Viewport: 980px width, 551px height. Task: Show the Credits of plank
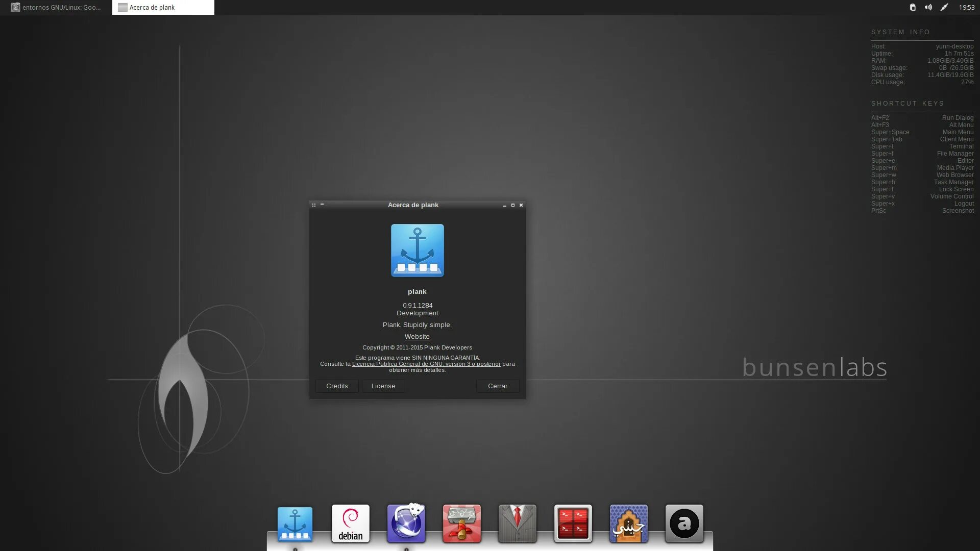click(x=337, y=386)
